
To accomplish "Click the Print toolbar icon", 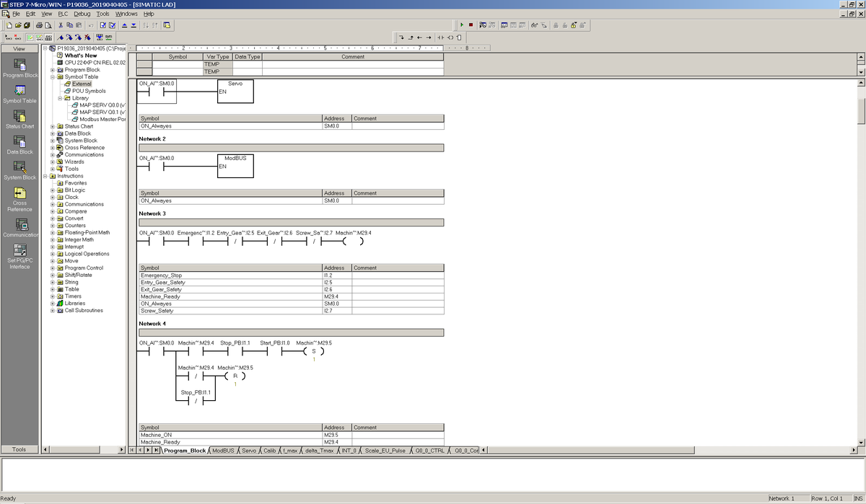I will coord(39,25).
